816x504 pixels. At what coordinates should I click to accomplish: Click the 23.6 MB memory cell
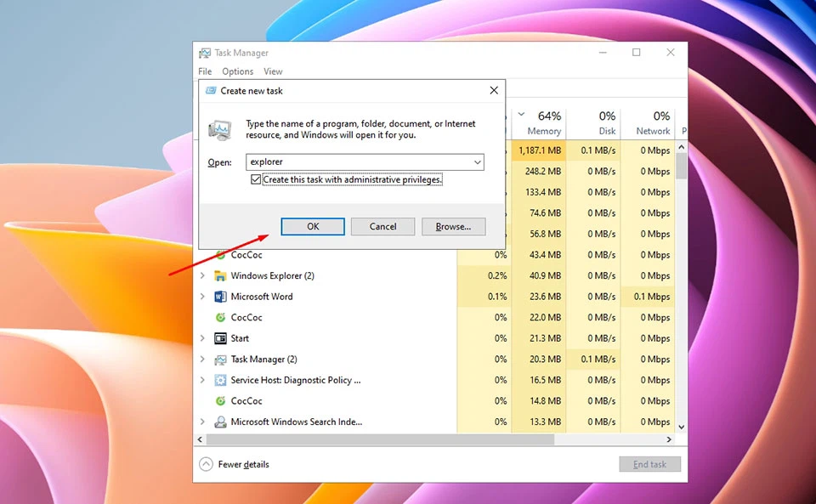pyautogui.click(x=539, y=297)
